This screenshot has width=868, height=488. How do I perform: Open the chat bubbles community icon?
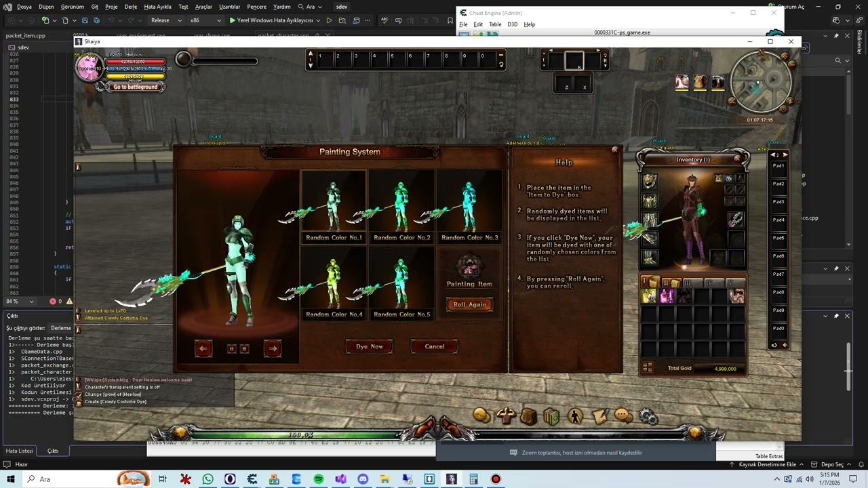623,415
